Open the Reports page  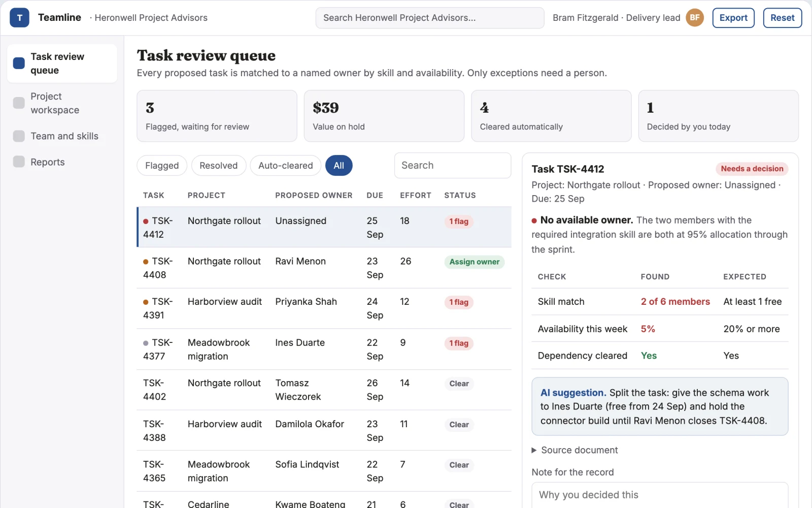pos(62,162)
